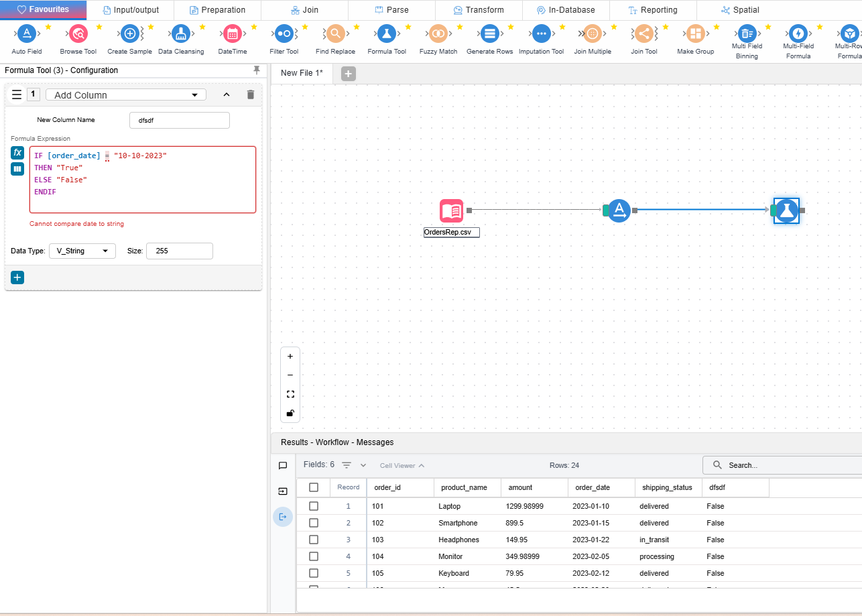
Task: Toggle the canvas lock icon
Action: pyautogui.click(x=290, y=413)
